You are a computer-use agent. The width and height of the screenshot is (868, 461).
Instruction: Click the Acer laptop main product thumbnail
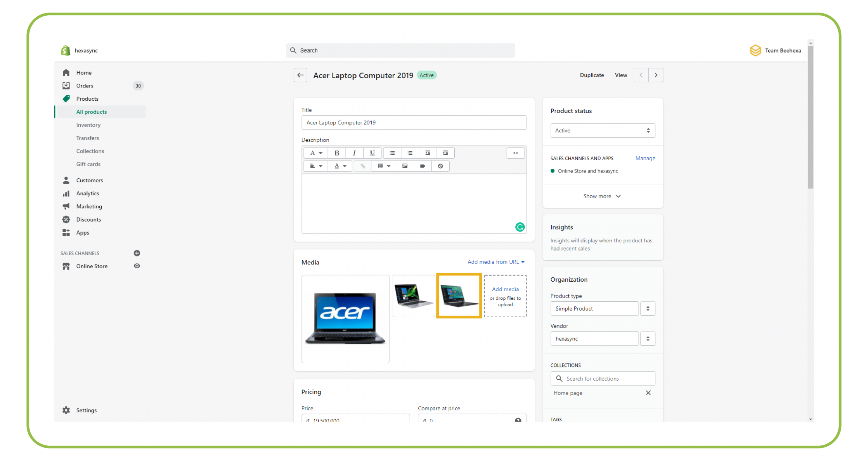(x=345, y=318)
